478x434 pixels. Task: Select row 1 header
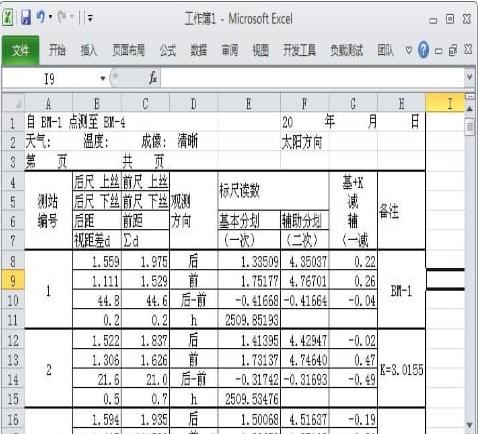[13, 122]
